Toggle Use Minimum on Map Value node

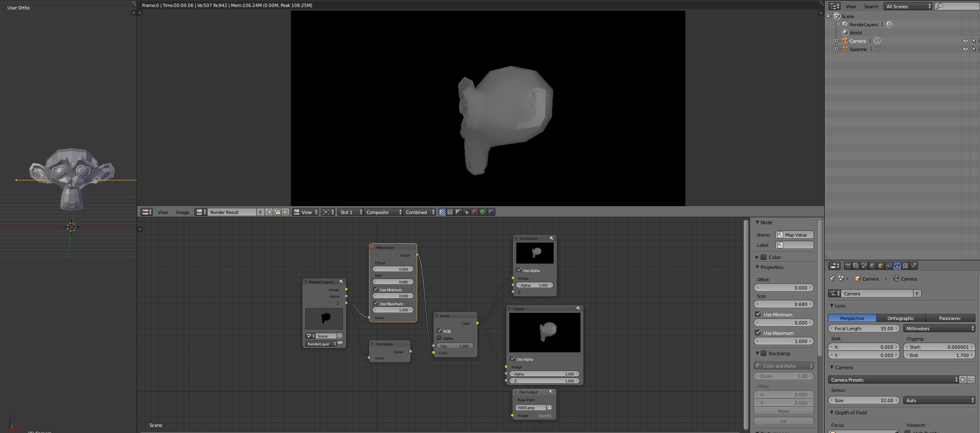(376, 290)
